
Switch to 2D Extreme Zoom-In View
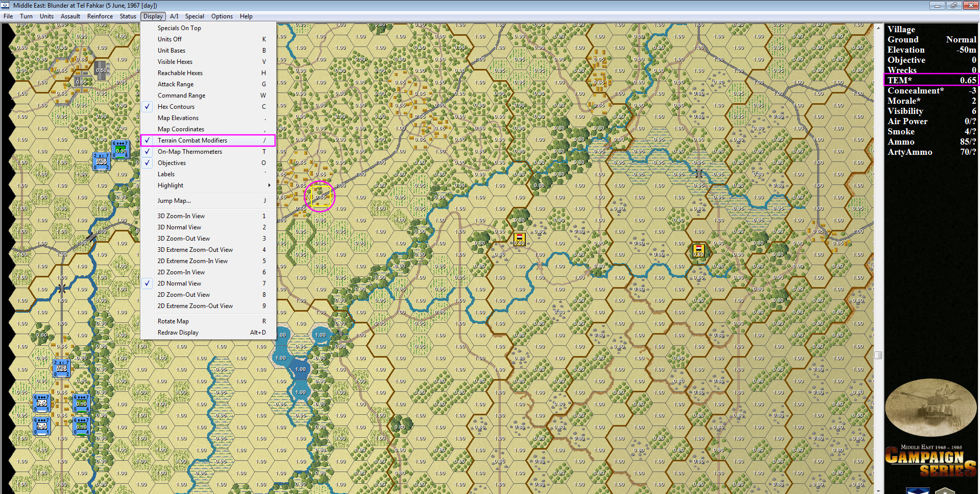click(x=208, y=261)
